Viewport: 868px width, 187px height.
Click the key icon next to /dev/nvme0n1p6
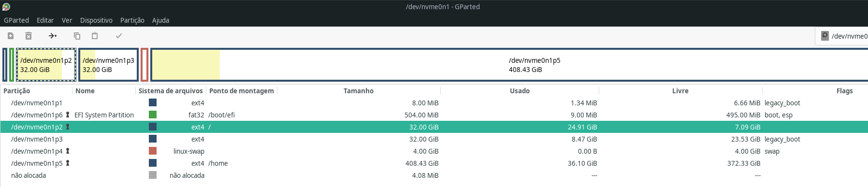(68, 115)
